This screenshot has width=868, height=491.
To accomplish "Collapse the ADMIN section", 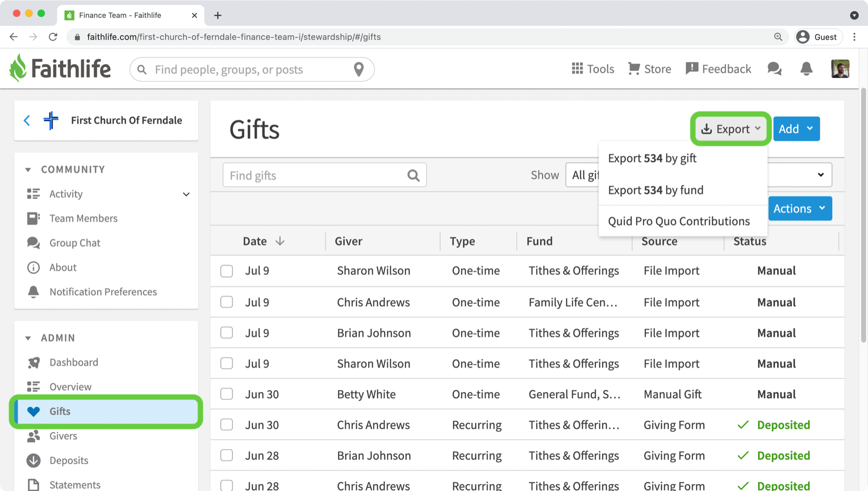I will 28,338.
